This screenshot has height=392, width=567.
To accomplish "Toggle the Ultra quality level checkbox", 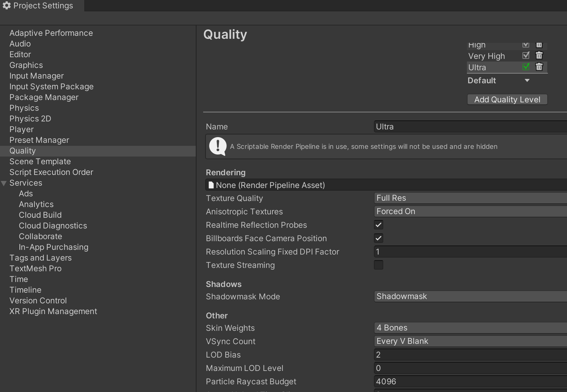I will (526, 67).
